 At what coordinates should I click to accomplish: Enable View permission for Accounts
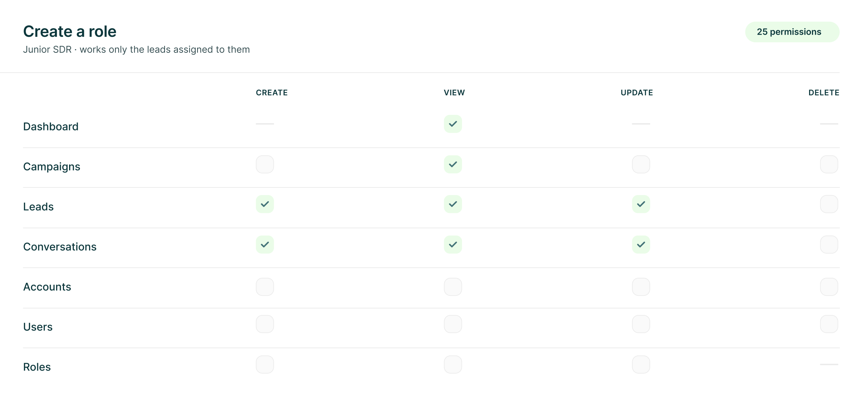click(453, 287)
